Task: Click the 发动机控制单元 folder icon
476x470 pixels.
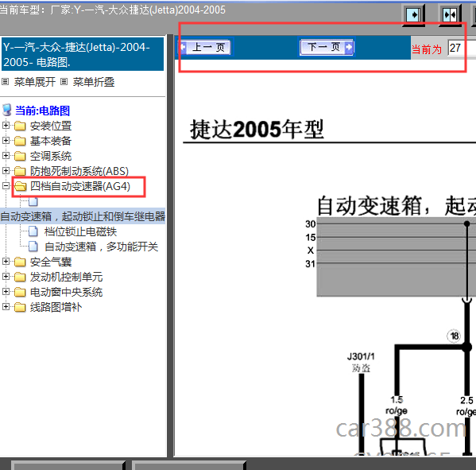Action: (20, 277)
